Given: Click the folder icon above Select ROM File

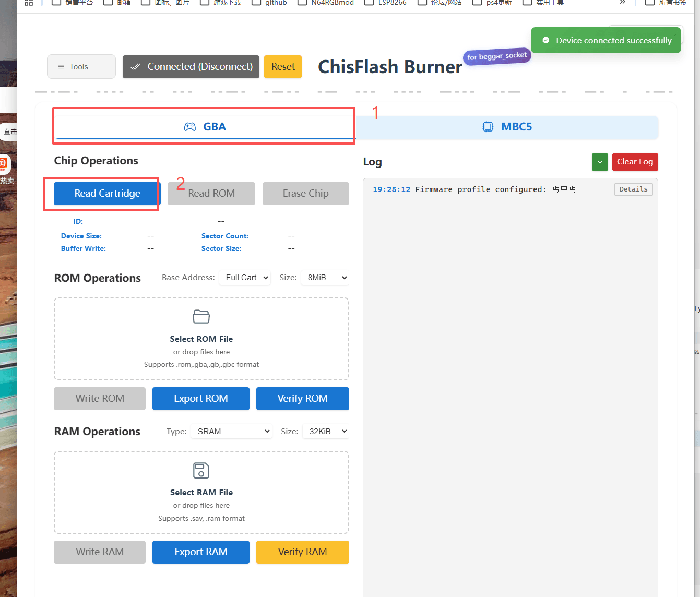Looking at the screenshot, I should coord(201,316).
